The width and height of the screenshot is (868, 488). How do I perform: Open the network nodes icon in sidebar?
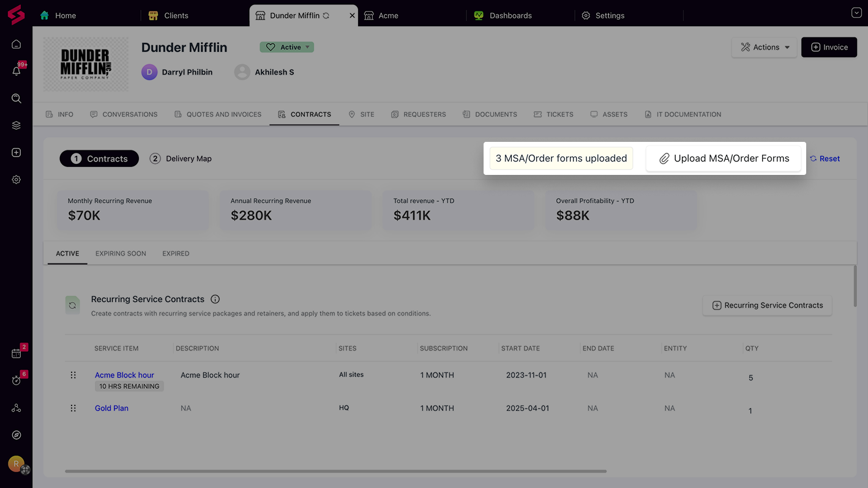point(17,408)
